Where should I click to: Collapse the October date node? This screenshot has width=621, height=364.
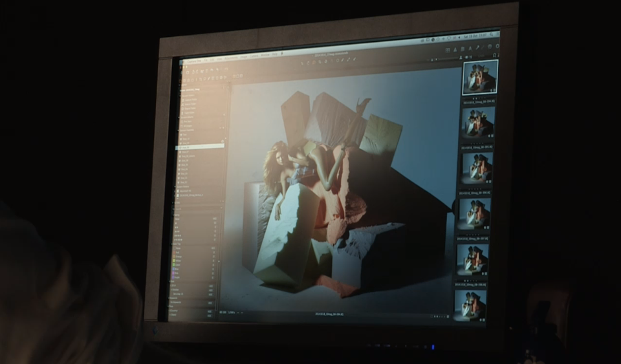point(171,290)
